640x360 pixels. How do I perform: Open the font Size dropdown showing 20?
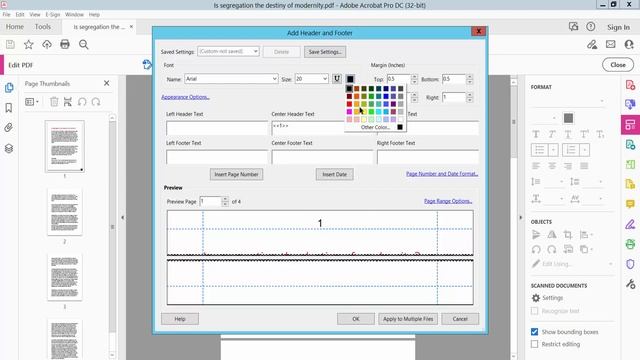(x=311, y=79)
